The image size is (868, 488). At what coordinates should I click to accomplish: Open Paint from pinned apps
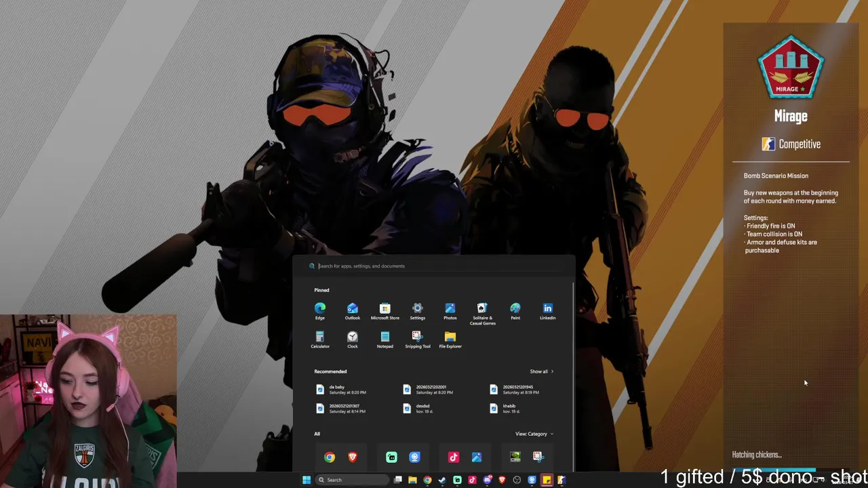point(515,311)
